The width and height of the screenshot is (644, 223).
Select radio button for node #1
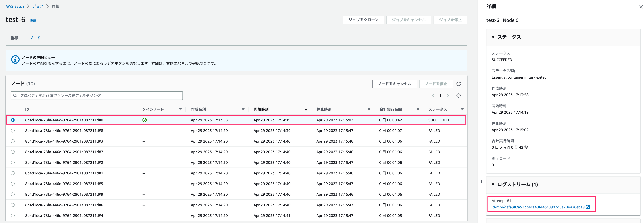pyautogui.click(x=13, y=173)
